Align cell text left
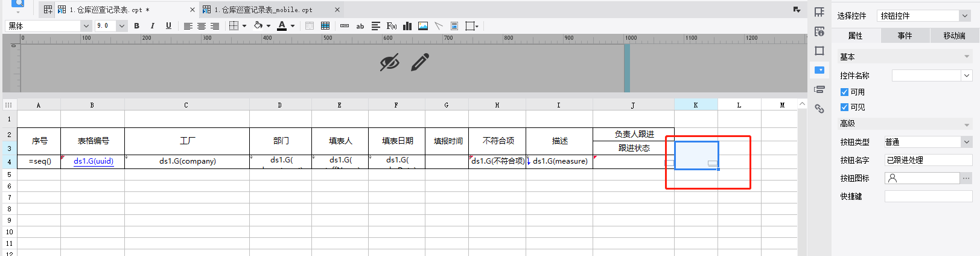 (188, 26)
